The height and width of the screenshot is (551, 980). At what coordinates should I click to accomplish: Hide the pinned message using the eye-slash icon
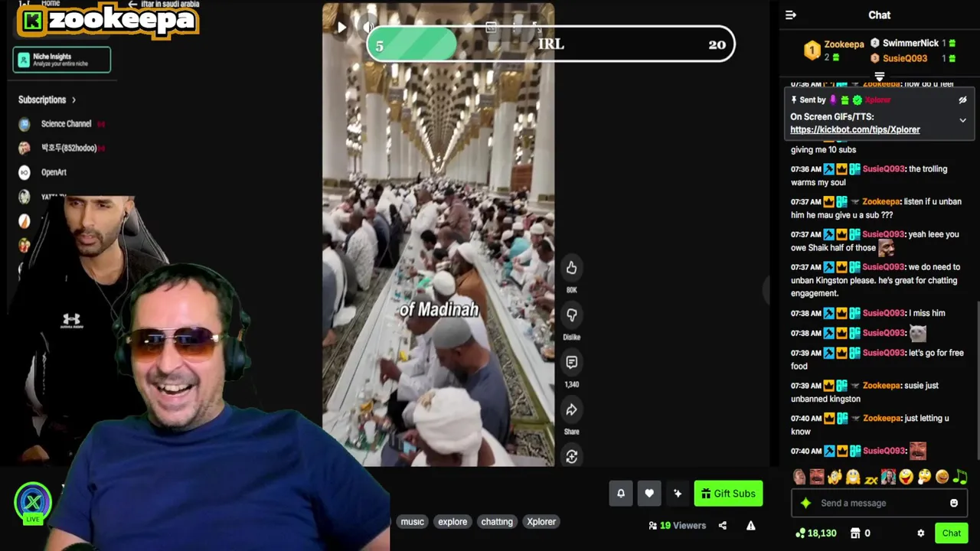pos(962,100)
